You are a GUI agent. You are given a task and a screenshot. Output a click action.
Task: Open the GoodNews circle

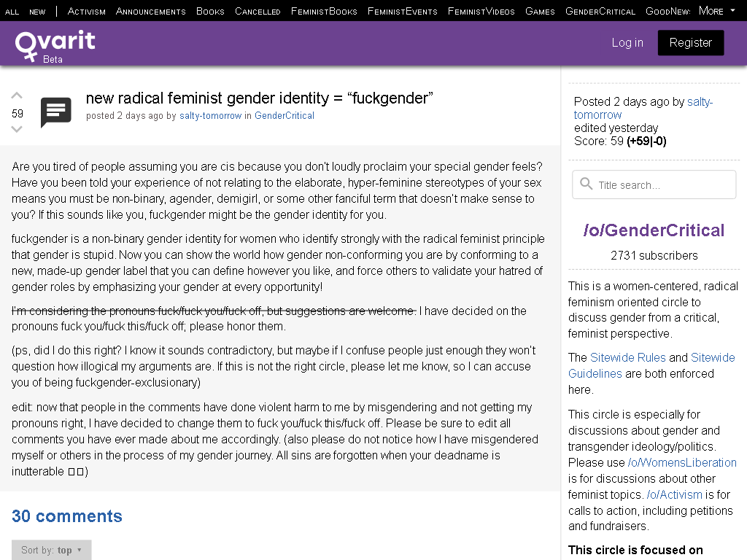[667, 11]
